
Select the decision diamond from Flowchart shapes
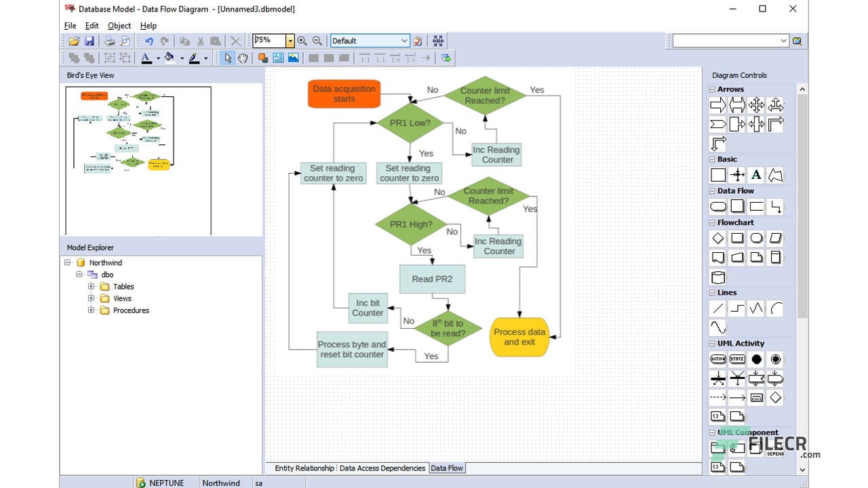tap(717, 238)
